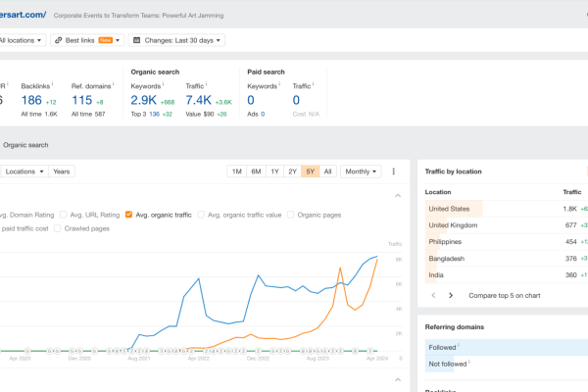Click the Organic search section label

(x=25, y=145)
